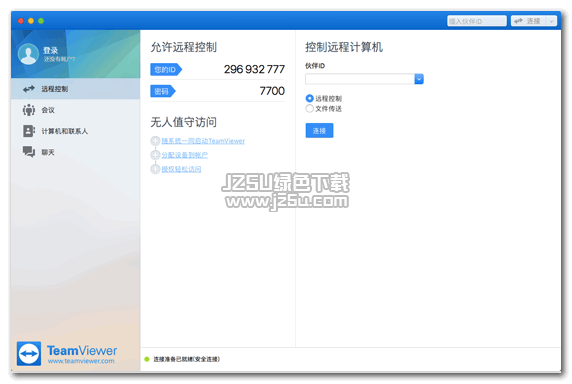
Task: Open the 授权轻松访问 link
Action: [x=181, y=169]
